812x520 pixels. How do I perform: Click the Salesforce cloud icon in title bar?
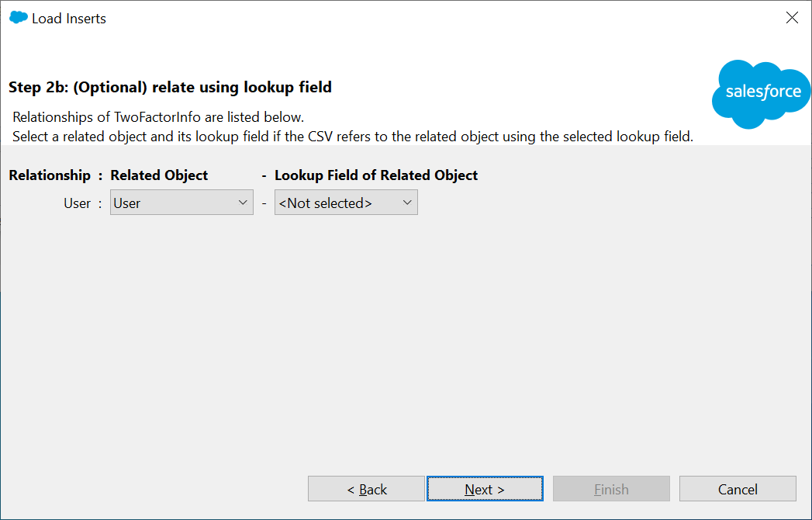18,18
